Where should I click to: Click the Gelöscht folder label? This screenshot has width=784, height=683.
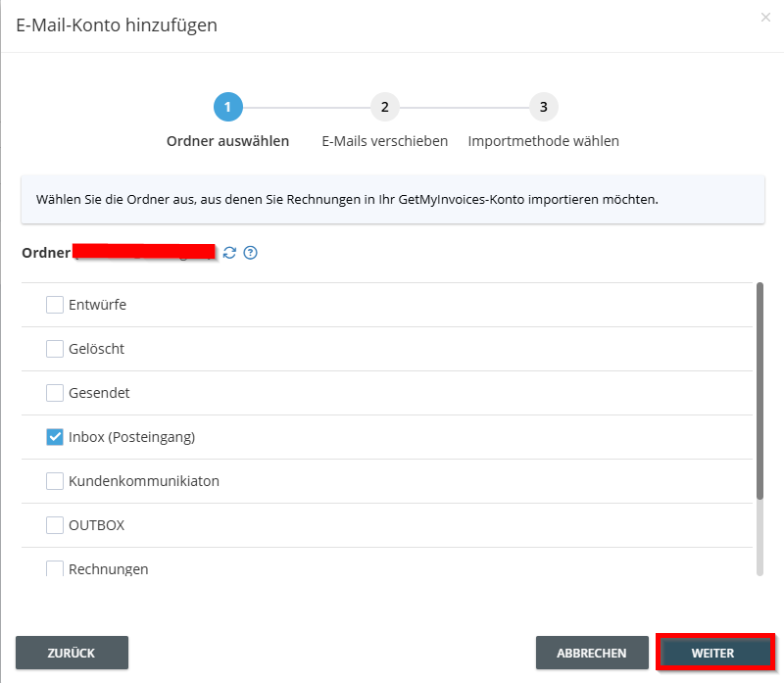click(96, 349)
